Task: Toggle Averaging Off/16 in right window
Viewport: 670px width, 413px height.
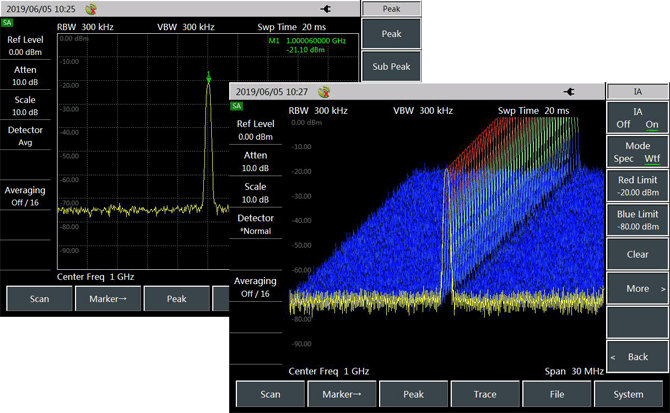Action: pyautogui.click(x=255, y=287)
